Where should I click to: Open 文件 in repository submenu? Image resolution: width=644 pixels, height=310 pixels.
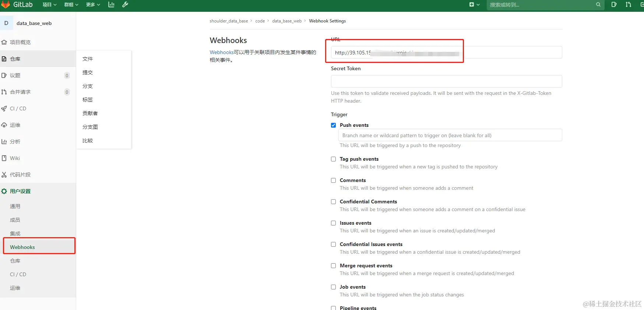tap(88, 59)
